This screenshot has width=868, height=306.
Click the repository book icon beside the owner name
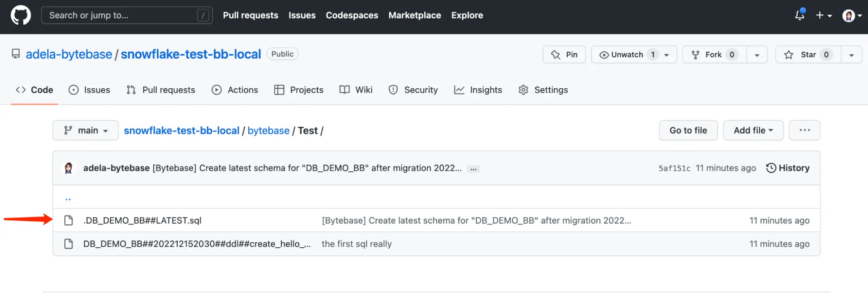16,54
